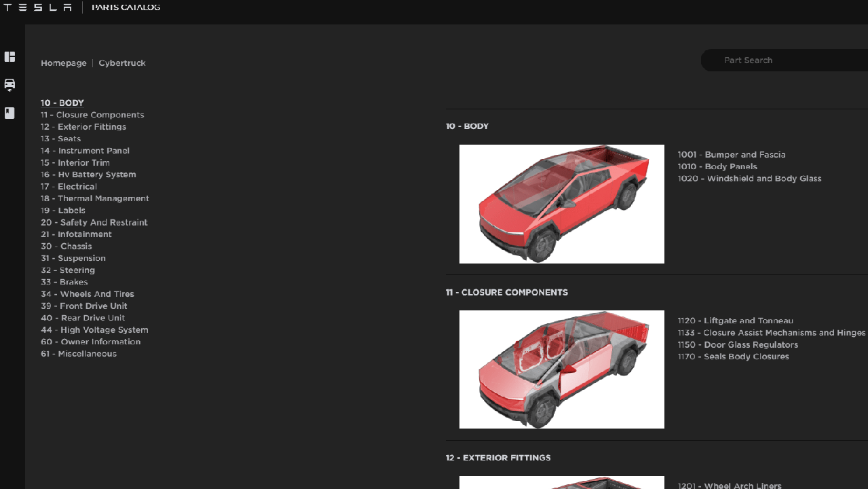The image size is (868, 489).
Task: Open 34 - Wheels And Tires
Action: (88, 294)
